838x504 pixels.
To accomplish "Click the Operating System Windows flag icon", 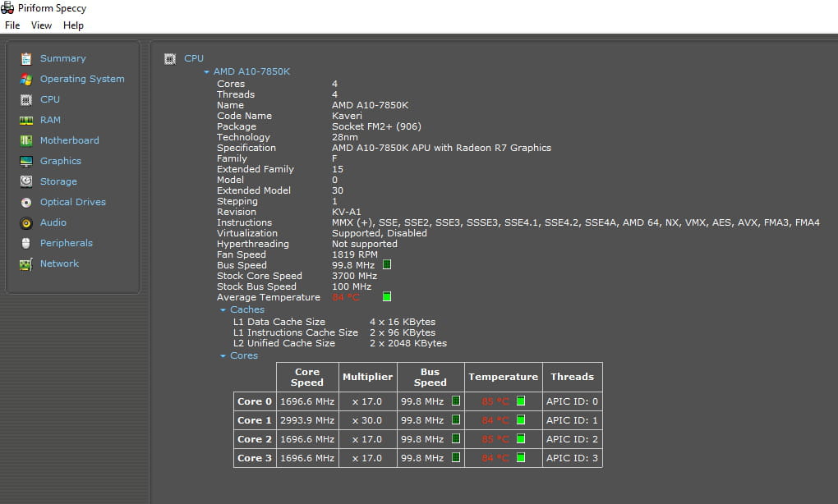I will [25, 79].
